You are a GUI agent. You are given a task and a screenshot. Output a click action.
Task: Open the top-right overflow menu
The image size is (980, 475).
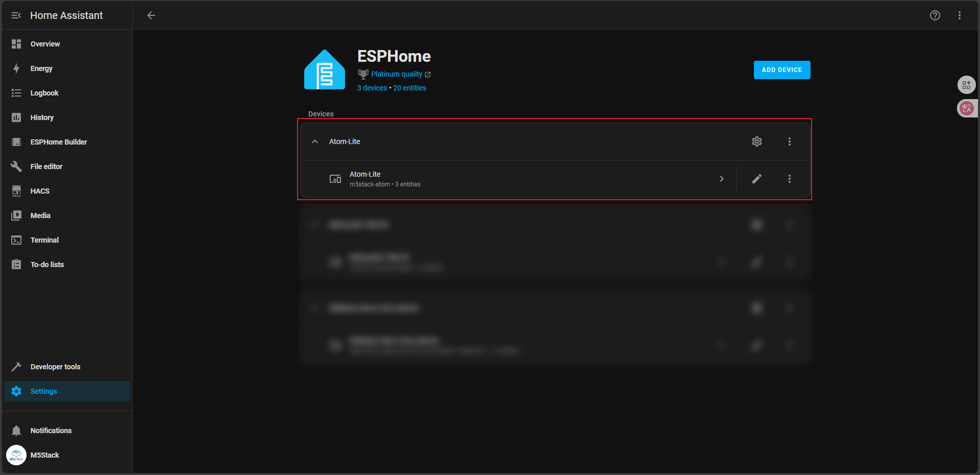pos(960,15)
